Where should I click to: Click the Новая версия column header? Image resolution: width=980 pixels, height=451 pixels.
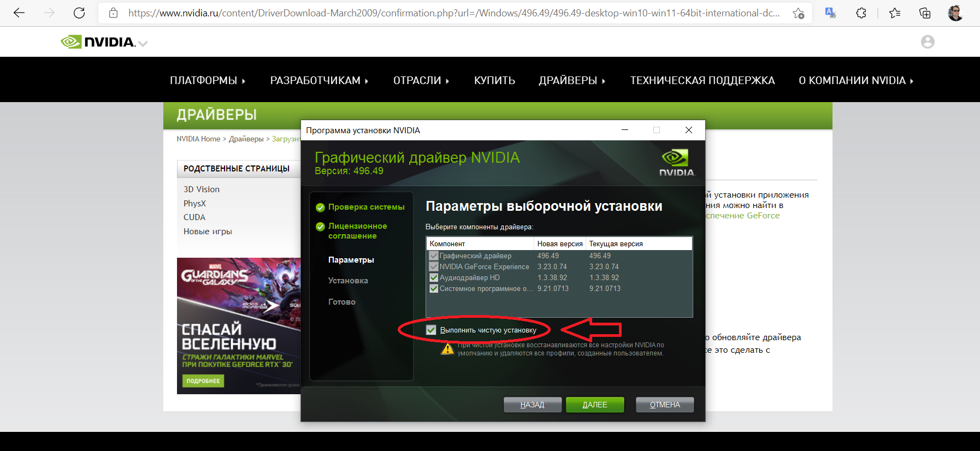[559, 244]
